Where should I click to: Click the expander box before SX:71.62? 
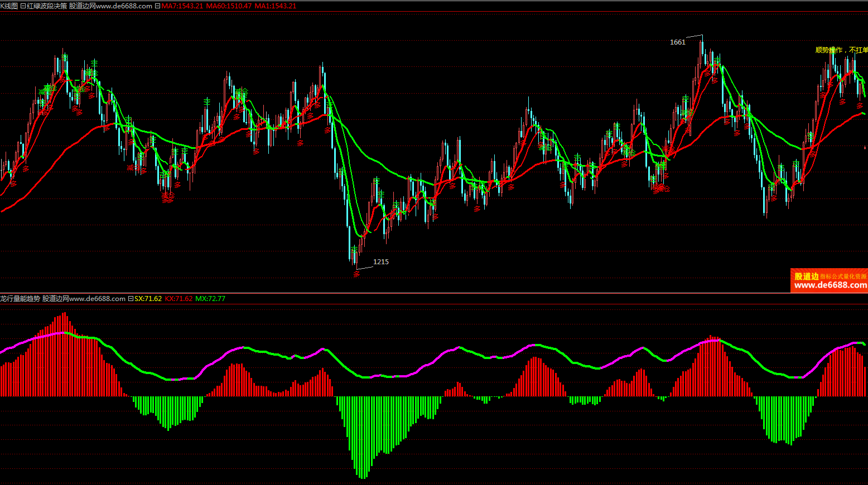pyautogui.click(x=131, y=299)
